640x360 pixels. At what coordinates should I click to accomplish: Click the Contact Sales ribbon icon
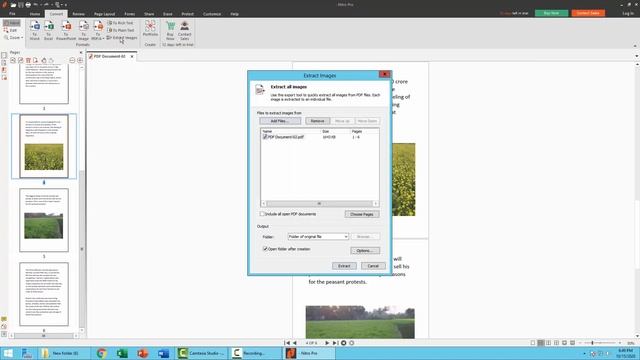(184, 30)
